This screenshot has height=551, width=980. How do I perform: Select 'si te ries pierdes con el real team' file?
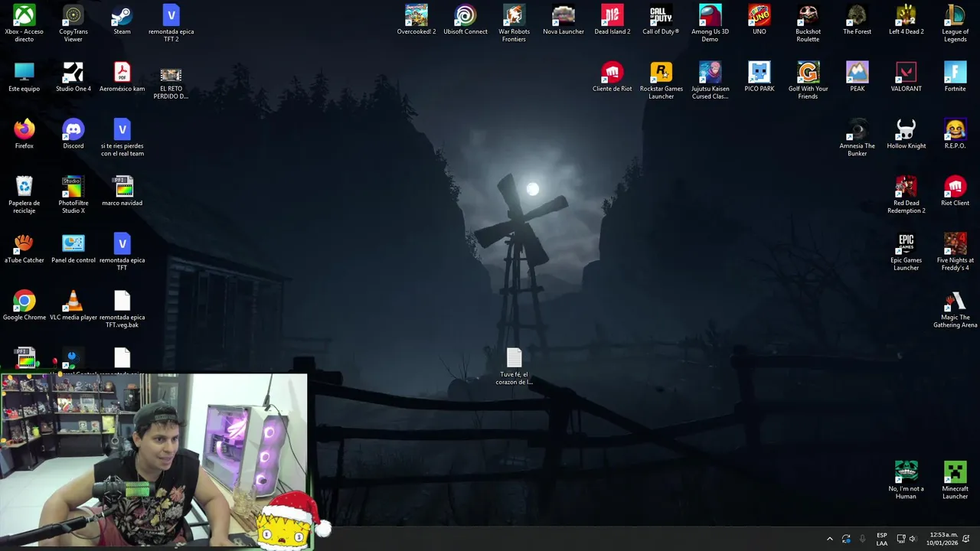click(122, 129)
